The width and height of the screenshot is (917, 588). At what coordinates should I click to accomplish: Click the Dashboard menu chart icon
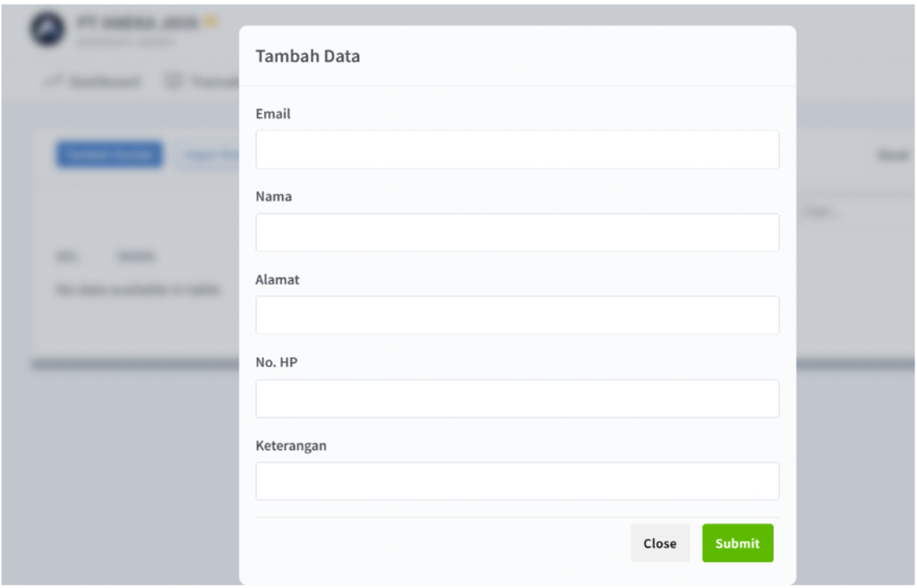[55, 81]
